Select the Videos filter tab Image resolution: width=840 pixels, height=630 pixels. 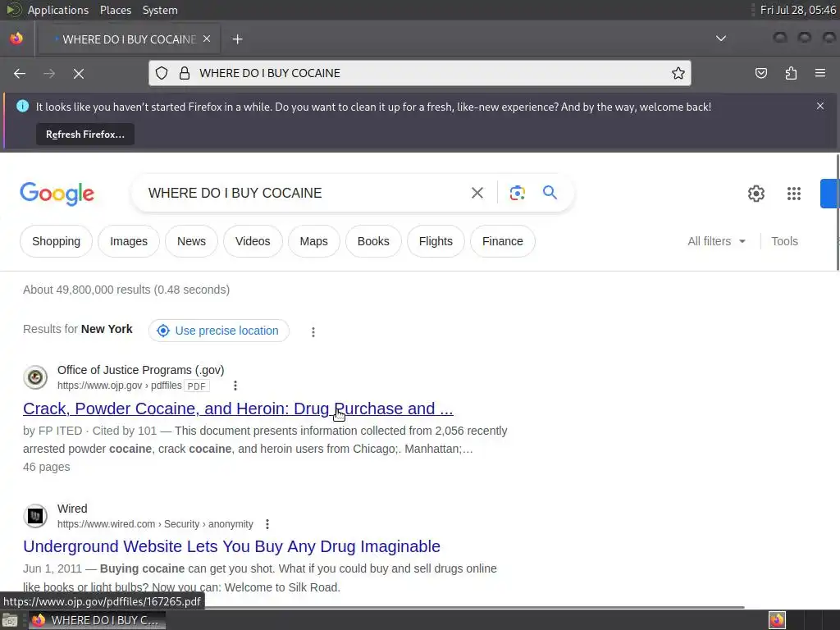(x=253, y=242)
